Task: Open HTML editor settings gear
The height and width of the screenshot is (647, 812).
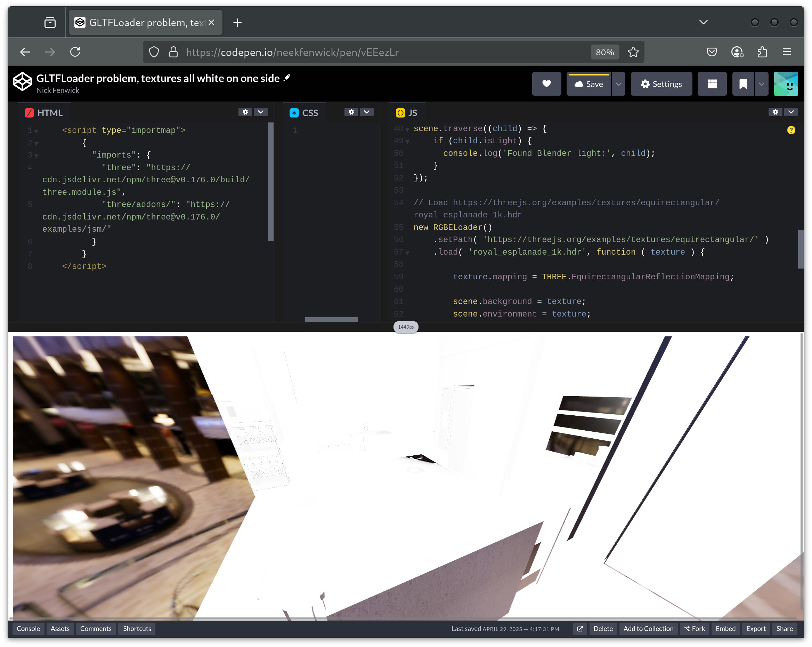Action: pos(245,112)
